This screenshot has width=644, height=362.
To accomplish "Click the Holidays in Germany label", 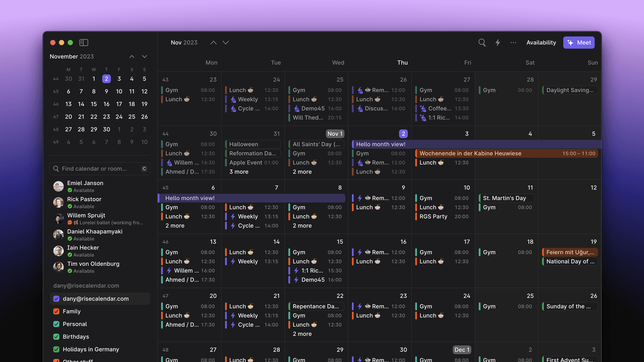I will 91,349.
